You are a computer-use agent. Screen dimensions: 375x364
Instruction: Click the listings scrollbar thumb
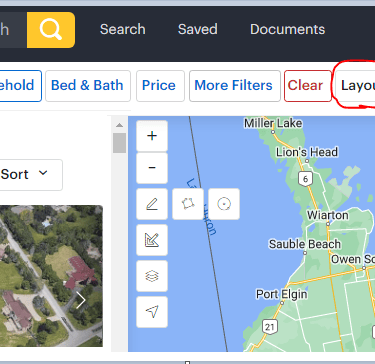coord(119,143)
